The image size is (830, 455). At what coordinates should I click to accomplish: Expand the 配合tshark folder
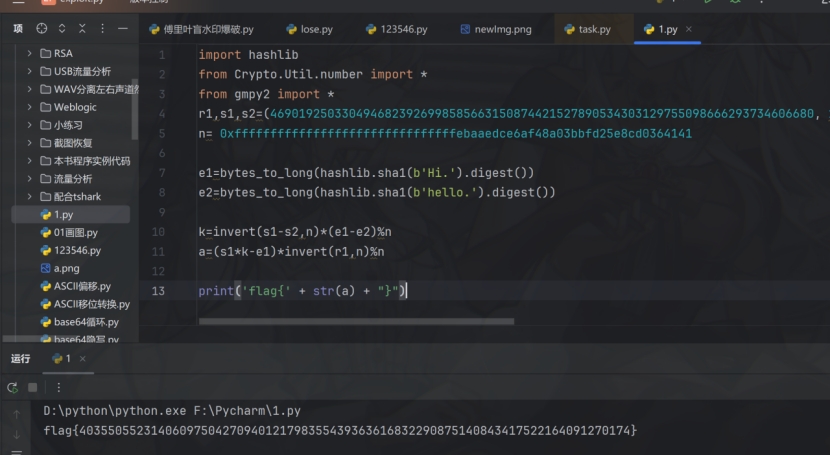click(30, 196)
